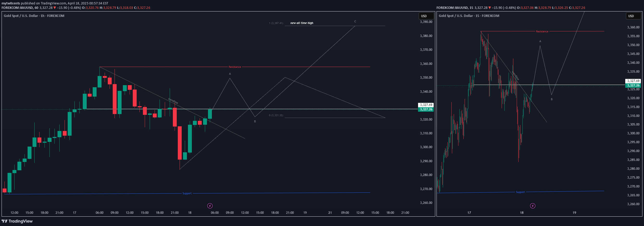
Task: Select the Support label on 15-minute chart
Action: click(520, 192)
